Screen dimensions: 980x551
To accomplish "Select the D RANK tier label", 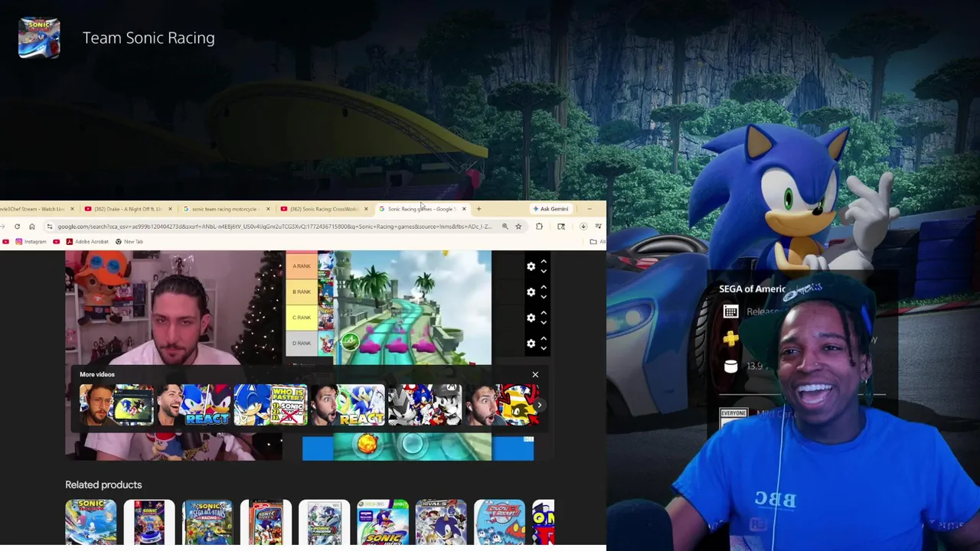I will point(302,343).
